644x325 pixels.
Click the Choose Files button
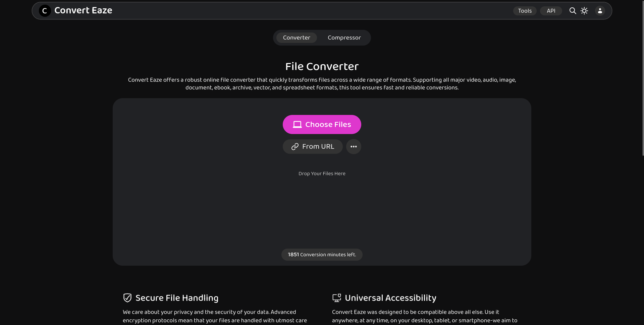point(322,124)
